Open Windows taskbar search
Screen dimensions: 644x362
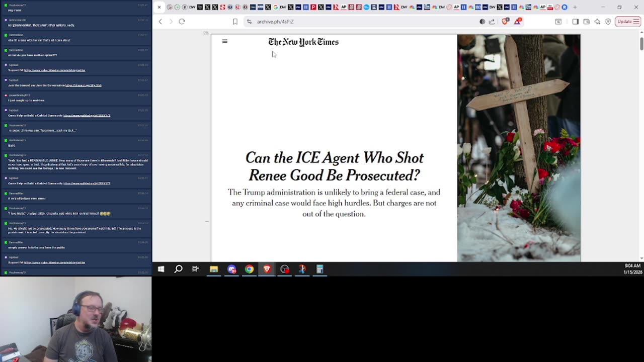pyautogui.click(x=178, y=269)
